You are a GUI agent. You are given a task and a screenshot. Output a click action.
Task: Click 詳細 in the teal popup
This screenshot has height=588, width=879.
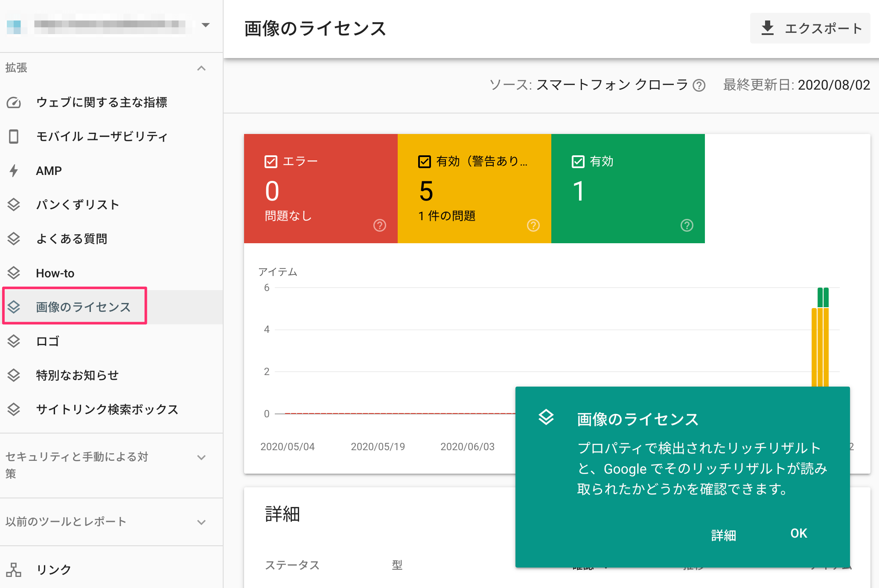724,535
